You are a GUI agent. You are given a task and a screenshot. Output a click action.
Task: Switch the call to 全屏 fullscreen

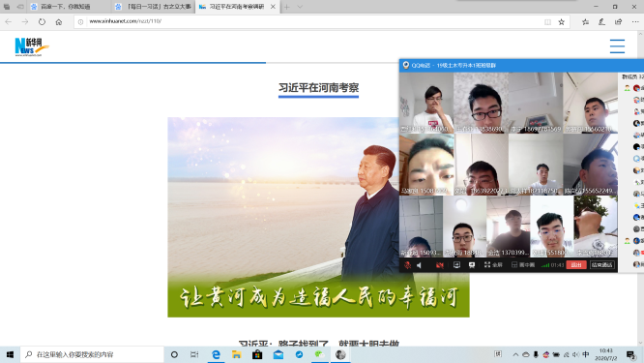coord(493,265)
